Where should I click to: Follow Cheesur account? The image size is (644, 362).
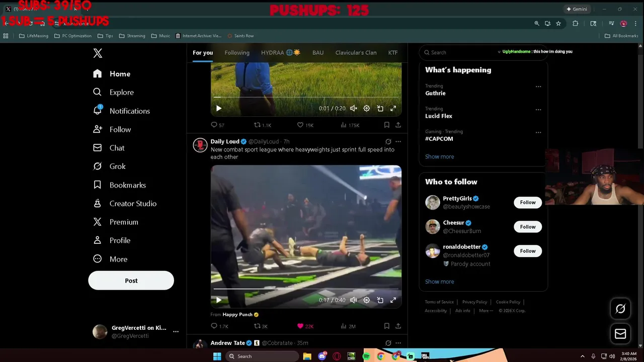pyautogui.click(x=528, y=227)
